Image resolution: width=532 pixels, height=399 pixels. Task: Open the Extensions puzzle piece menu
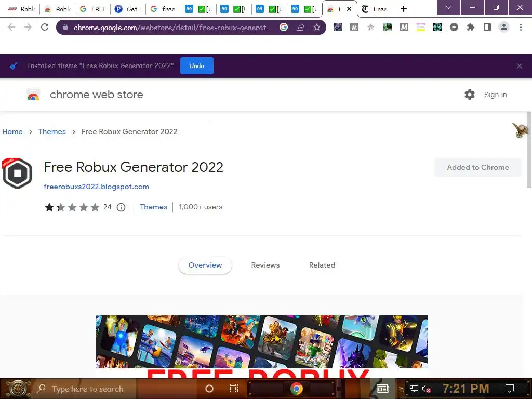(x=471, y=27)
